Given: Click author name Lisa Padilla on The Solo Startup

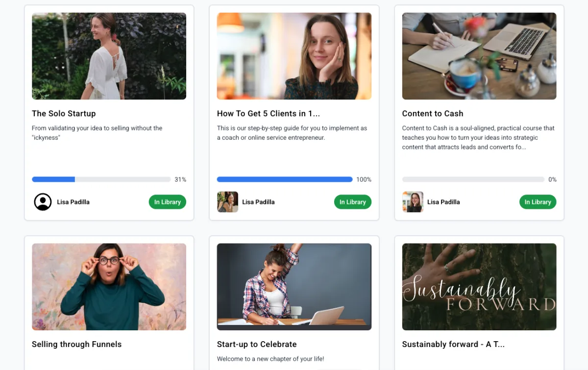Looking at the screenshot, I should click(x=73, y=202).
